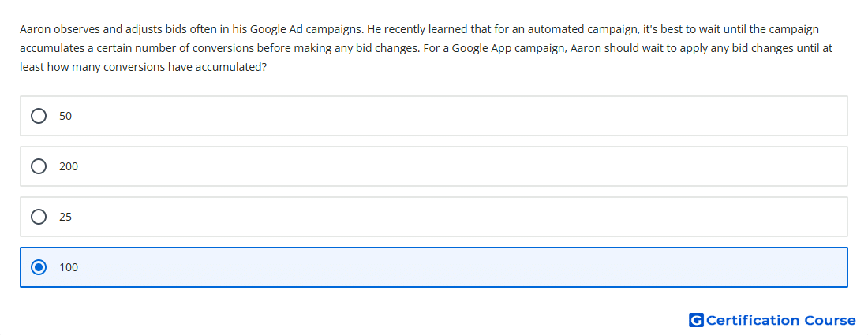Image resolution: width=868 pixels, height=335 pixels.
Task: Click the "50" answer label text
Action: 65,116
